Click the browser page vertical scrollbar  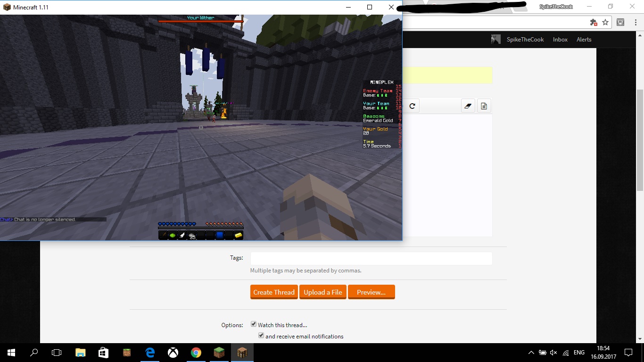(x=640, y=140)
